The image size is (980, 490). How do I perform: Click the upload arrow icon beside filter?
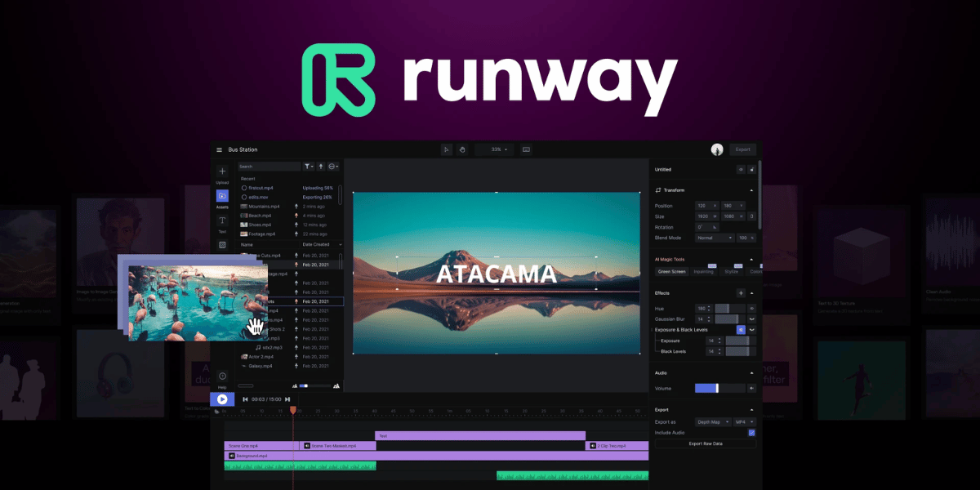[x=321, y=166]
